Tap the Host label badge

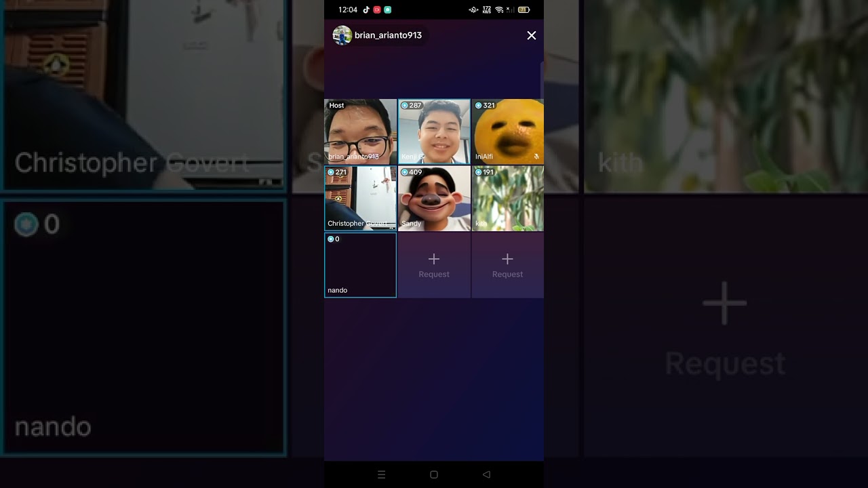pyautogui.click(x=336, y=105)
